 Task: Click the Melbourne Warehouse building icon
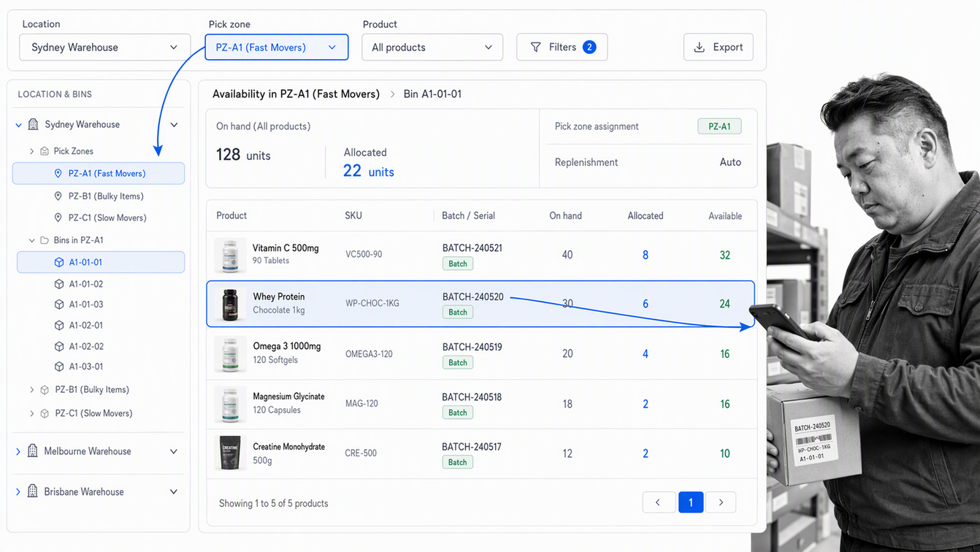(x=32, y=451)
